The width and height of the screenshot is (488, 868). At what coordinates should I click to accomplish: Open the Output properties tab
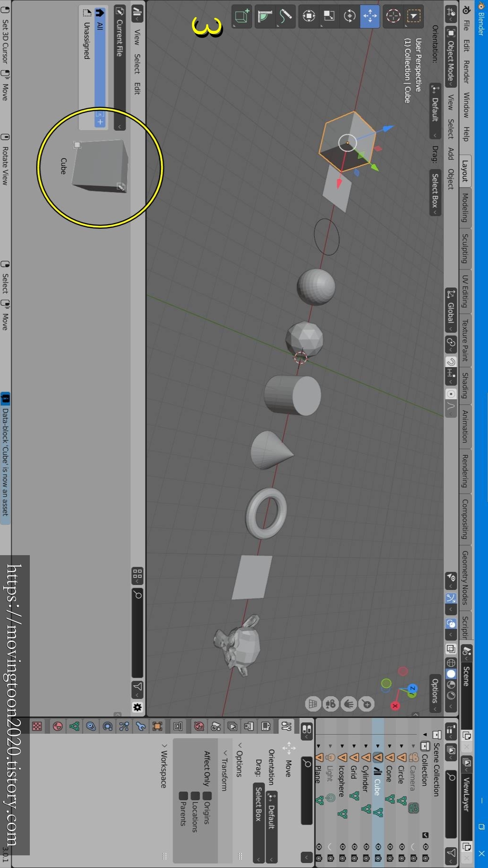tap(249, 726)
